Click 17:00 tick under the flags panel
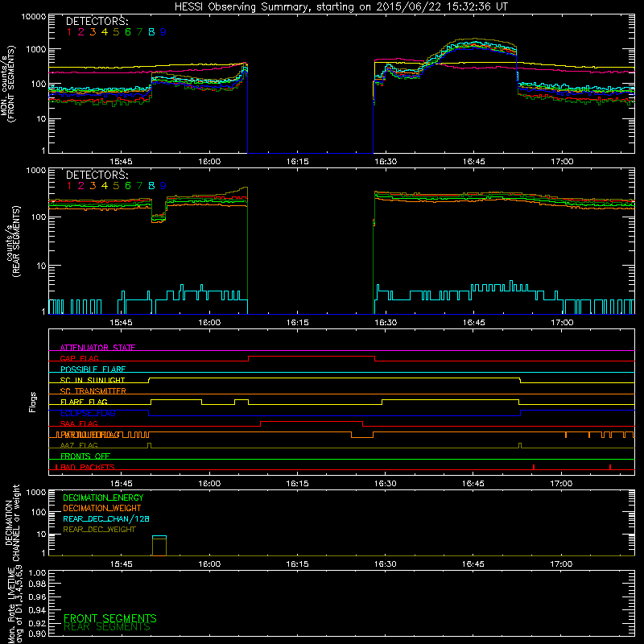Screen dimensions: 644x644 (x=561, y=484)
